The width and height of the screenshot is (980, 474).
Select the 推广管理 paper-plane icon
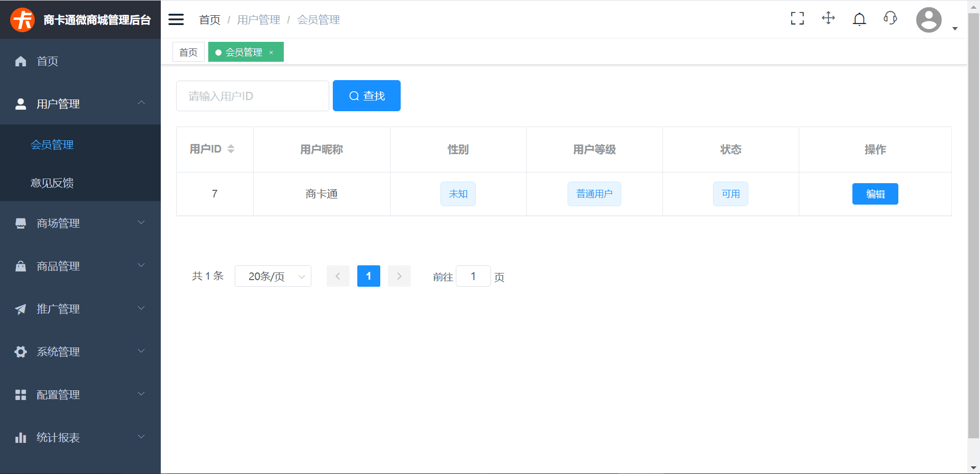click(x=20, y=309)
